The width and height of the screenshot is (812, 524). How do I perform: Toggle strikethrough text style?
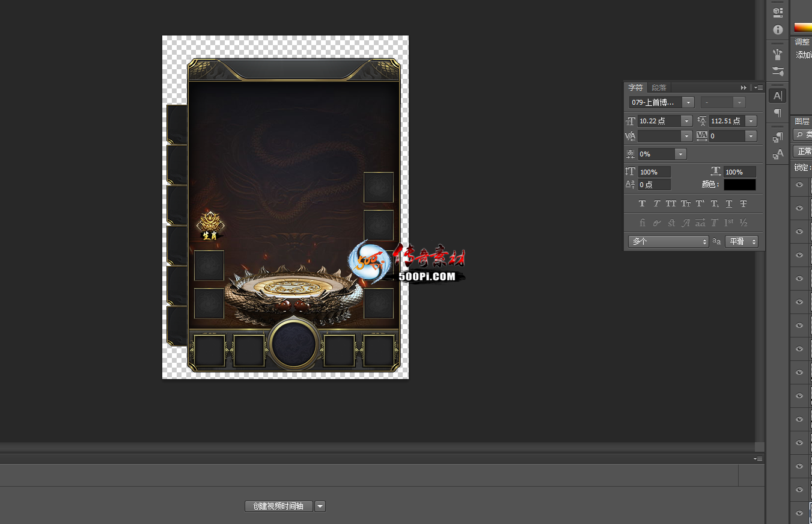pyautogui.click(x=743, y=204)
